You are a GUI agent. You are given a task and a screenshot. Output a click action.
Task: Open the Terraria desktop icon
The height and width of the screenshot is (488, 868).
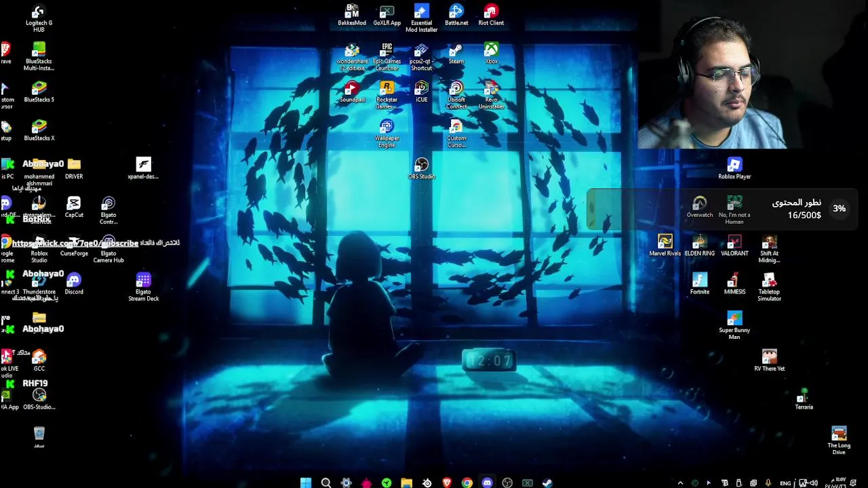[804, 399]
